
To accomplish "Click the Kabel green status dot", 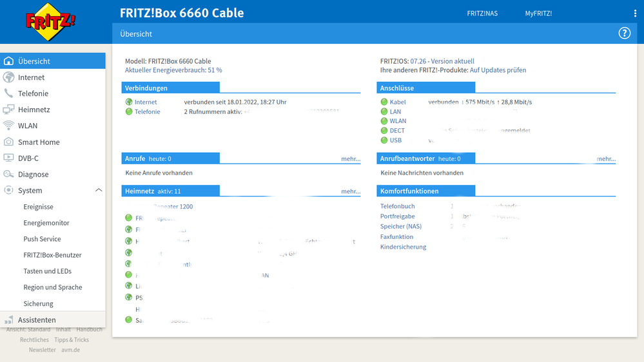I will click(x=384, y=102).
